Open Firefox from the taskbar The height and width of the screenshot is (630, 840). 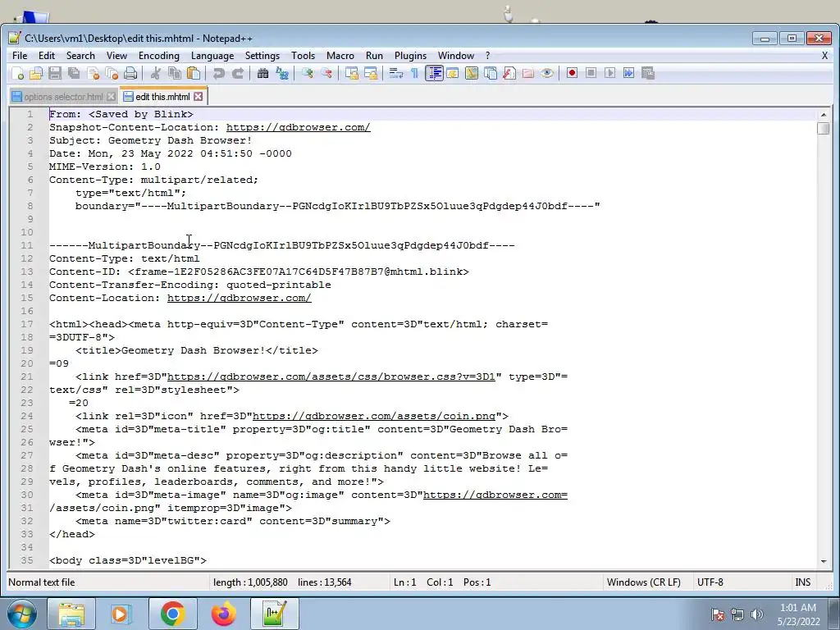pyautogui.click(x=223, y=614)
